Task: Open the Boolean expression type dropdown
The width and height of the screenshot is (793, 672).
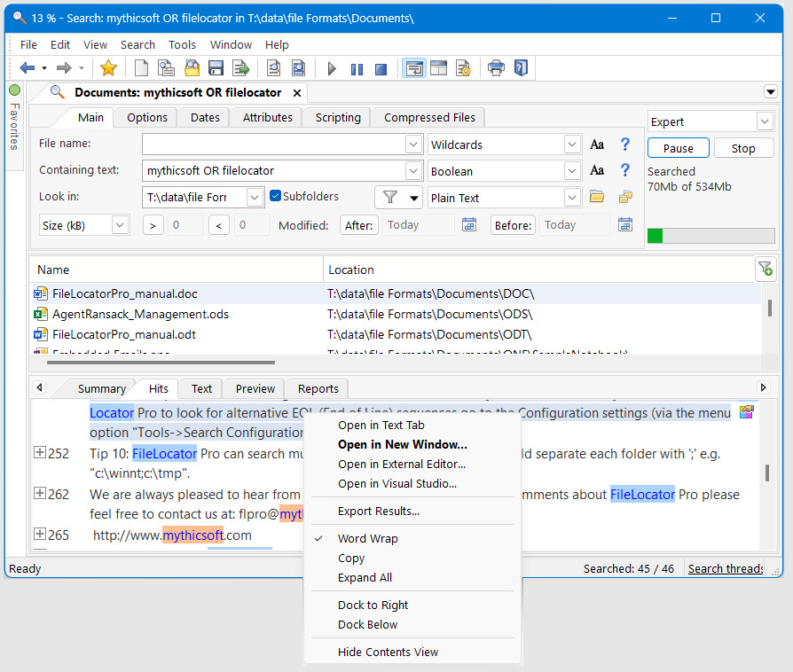Action: tap(571, 171)
